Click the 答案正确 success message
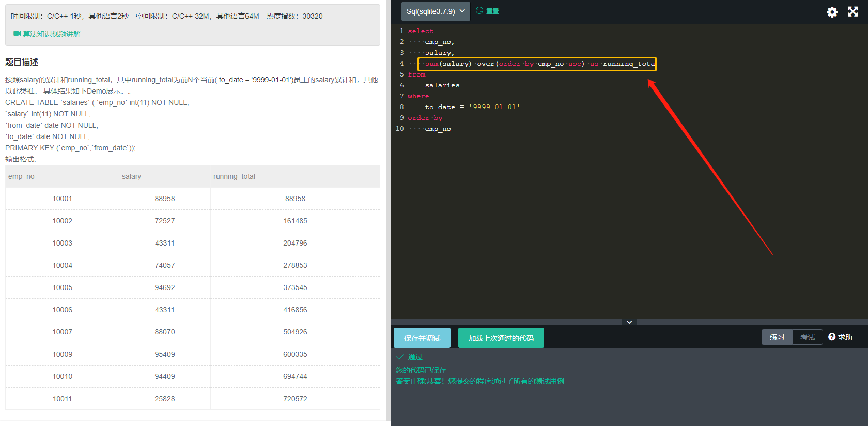868x426 pixels. [x=480, y=381]
